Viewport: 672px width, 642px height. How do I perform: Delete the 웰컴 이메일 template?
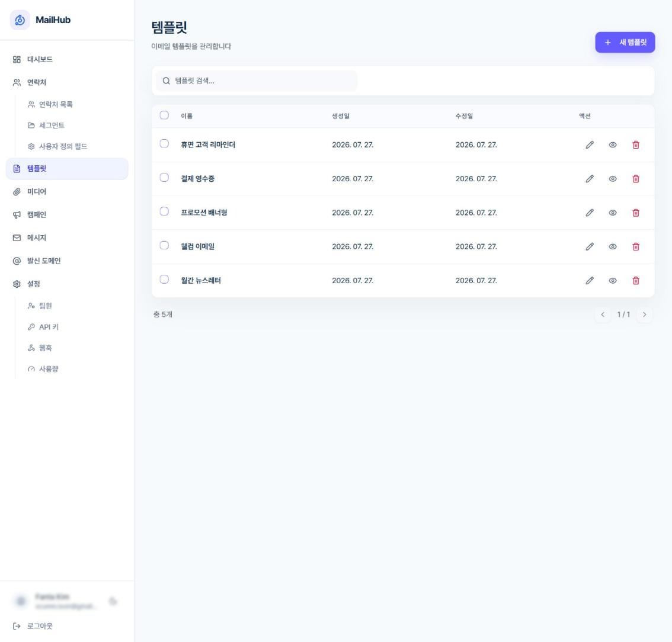coord(636,246)
